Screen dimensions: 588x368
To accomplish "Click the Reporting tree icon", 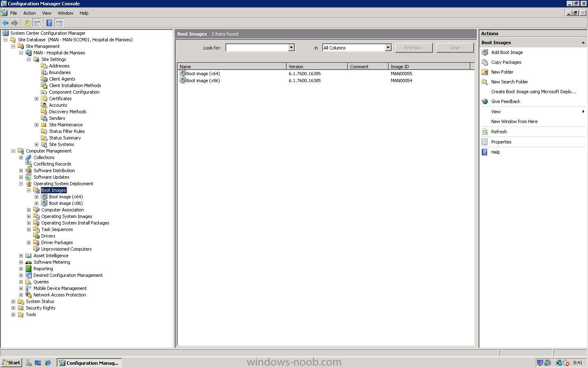I will click(x=29, y=269).
